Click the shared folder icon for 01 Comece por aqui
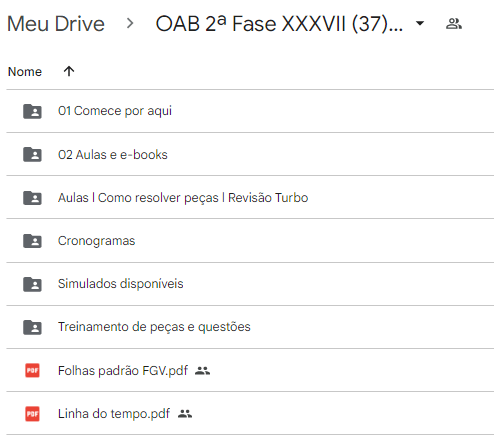This screenshot has height=448, width=494. [x=32, y=111]
